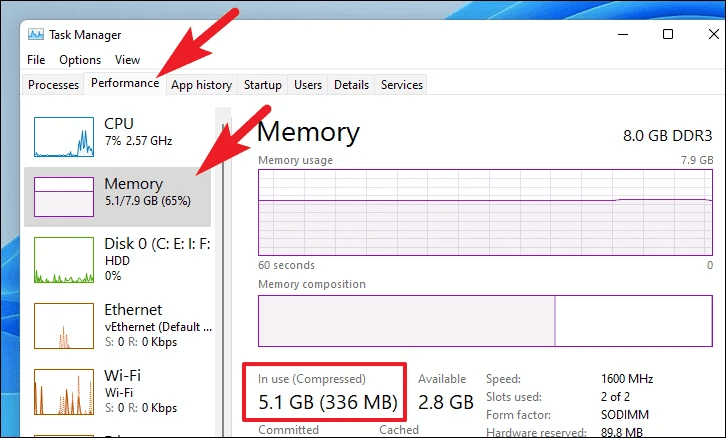Viewport: 726px width, 438px height.
Task: Open the View menu
Action: (127, 60)
